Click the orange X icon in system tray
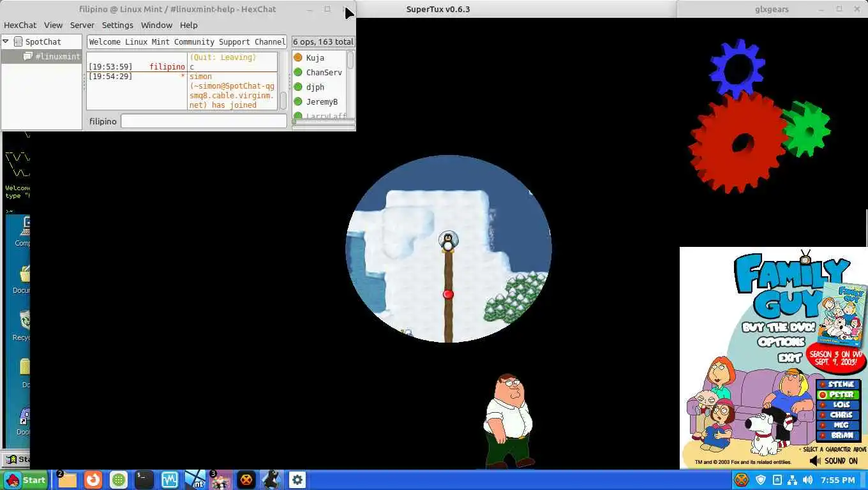The height and width of the screenshot is (490, 868). (x=741, y=480)
